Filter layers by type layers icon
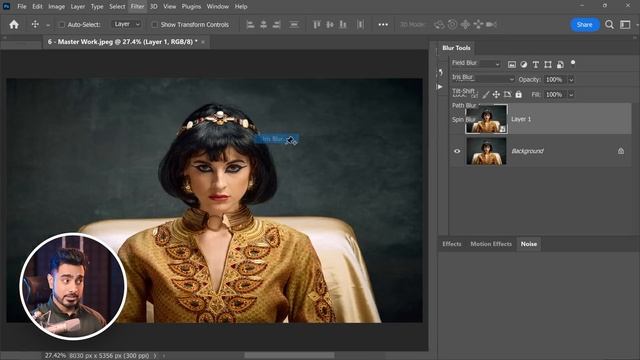This screenshot has width=640, height=360. [536, 64]
